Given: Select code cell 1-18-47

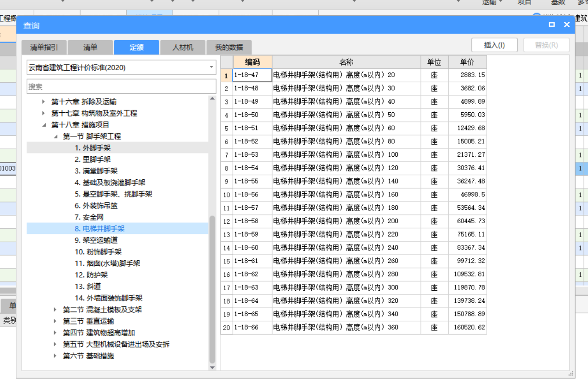Looking at the screenshot, I should tap(253, 75).
